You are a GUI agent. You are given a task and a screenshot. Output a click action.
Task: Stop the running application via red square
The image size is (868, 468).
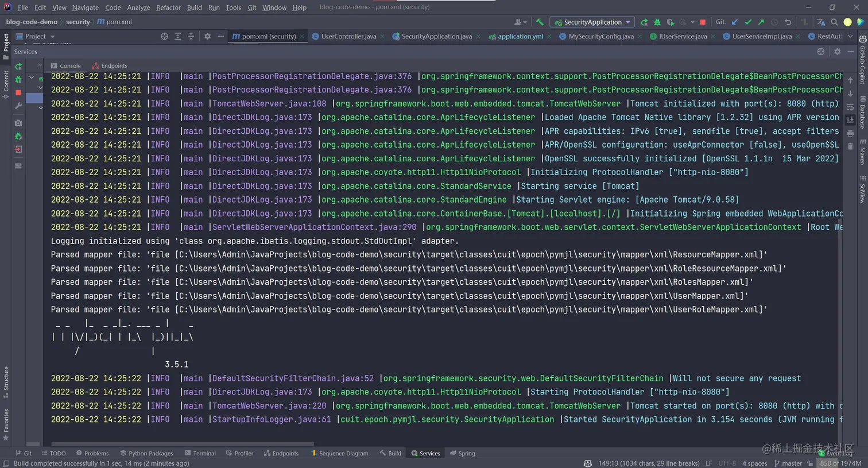tap(703, 22)
